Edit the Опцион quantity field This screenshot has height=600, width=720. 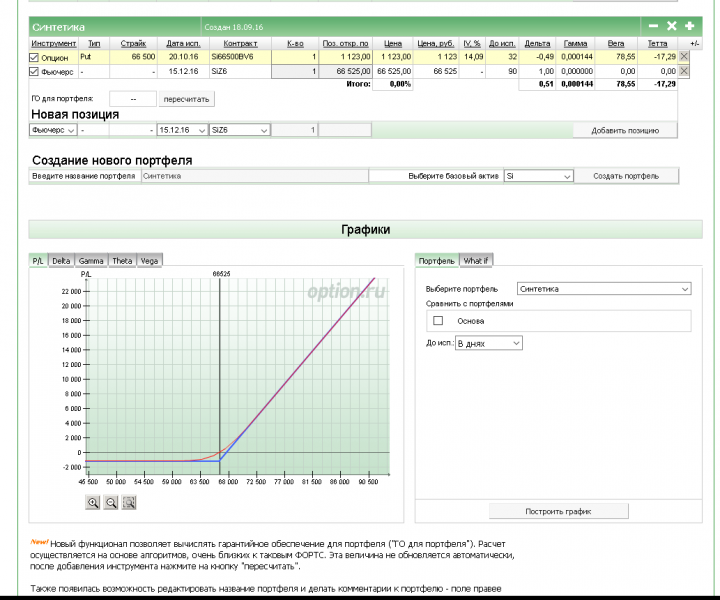294,57
